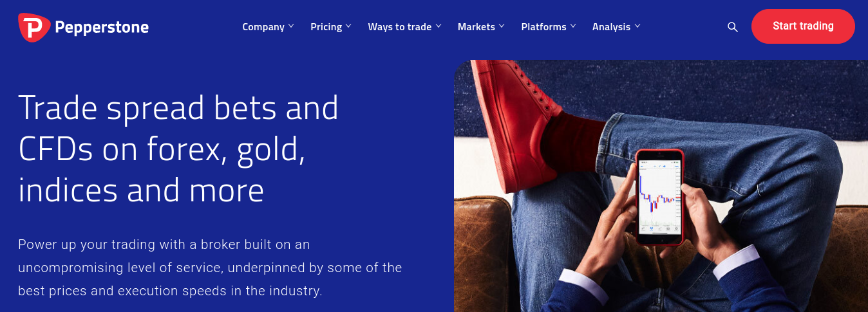
Task: Expand the chevron beside Pricing
Action: click(x=348, y=26)
